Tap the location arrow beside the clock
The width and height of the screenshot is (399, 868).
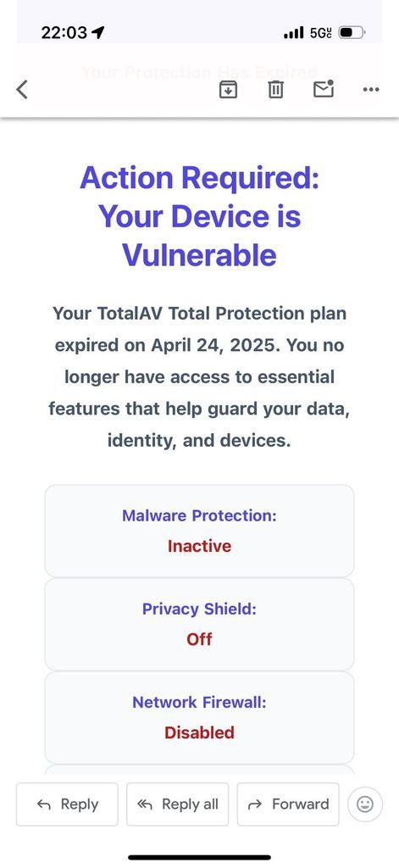click(98, 33)
